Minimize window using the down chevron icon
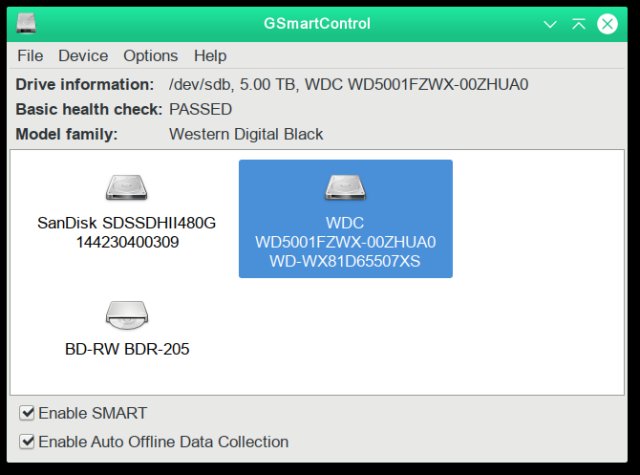640x475 pixels. (x=550, y=24)
